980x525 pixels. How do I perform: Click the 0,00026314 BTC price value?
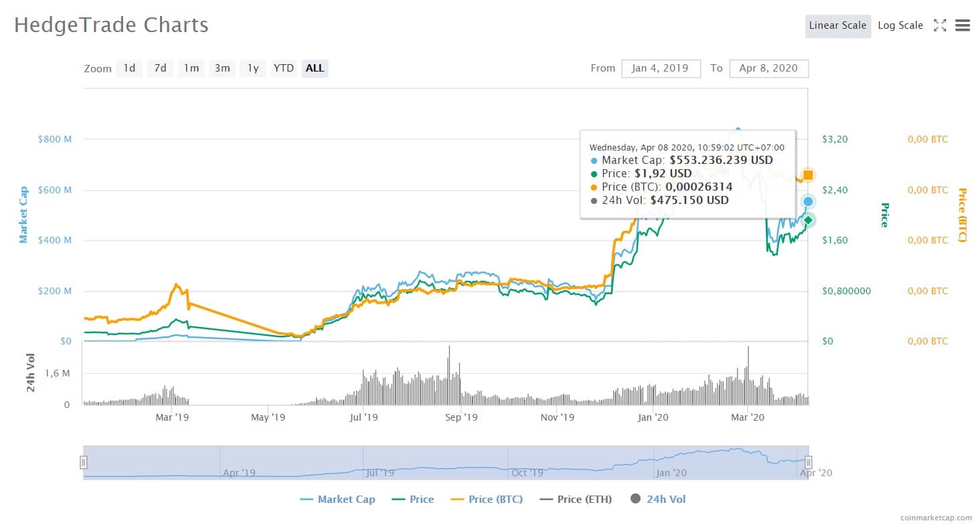click(x=699, y=187)
